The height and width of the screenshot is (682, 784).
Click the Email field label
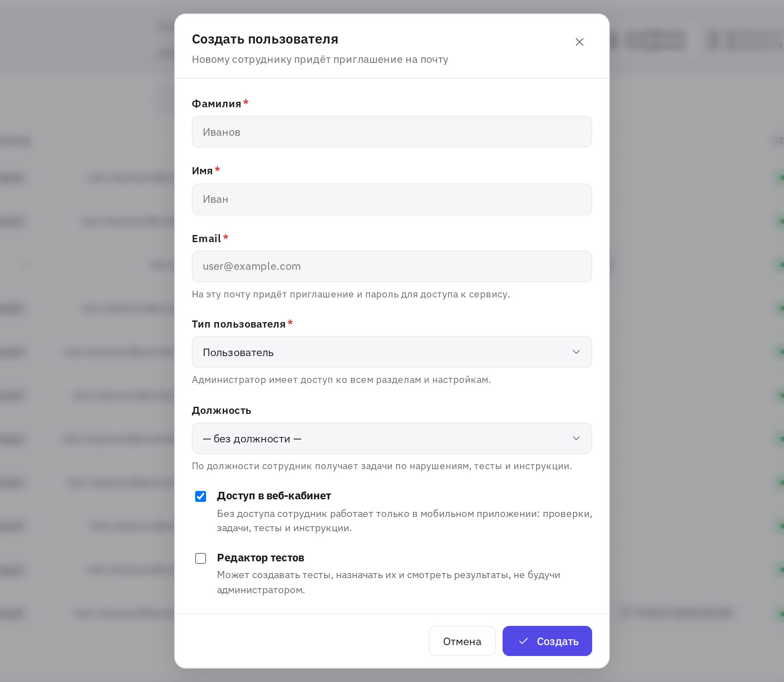click(x=206, y=238)
